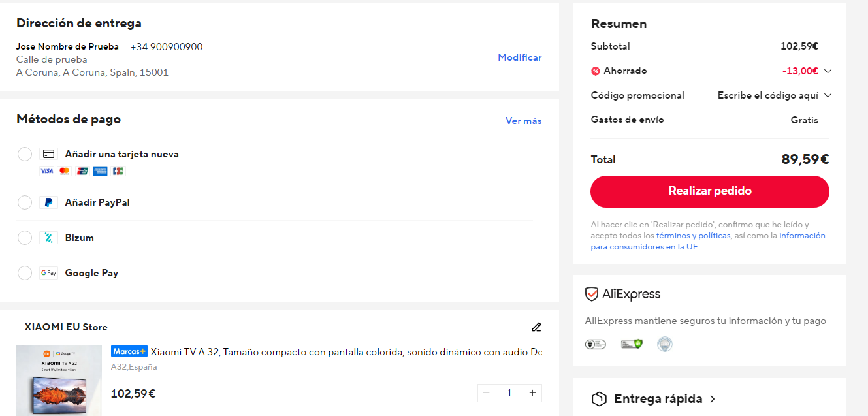Screen dimensions: 868x416
Task: Click the A32,España variant text
Action: tap(134, 367)
